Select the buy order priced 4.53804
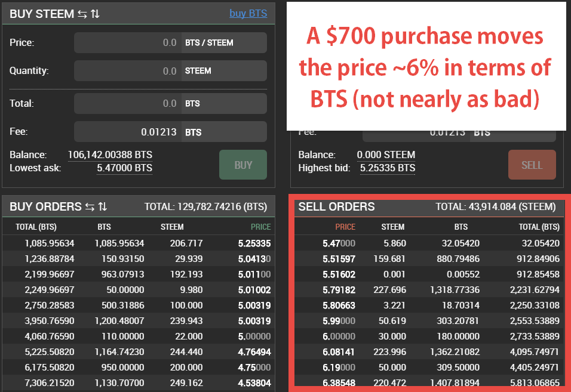This screenshot has height=392, width=571. (139, 383)
